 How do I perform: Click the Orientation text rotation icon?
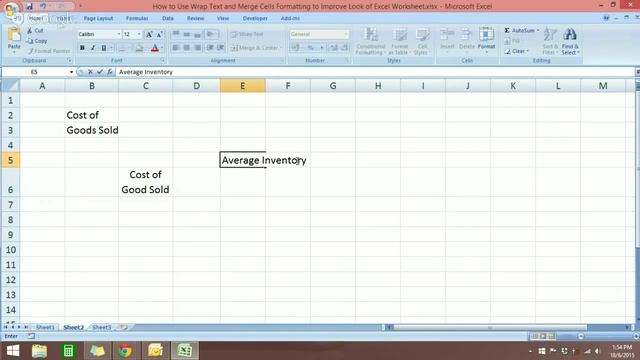coord(211,34)
